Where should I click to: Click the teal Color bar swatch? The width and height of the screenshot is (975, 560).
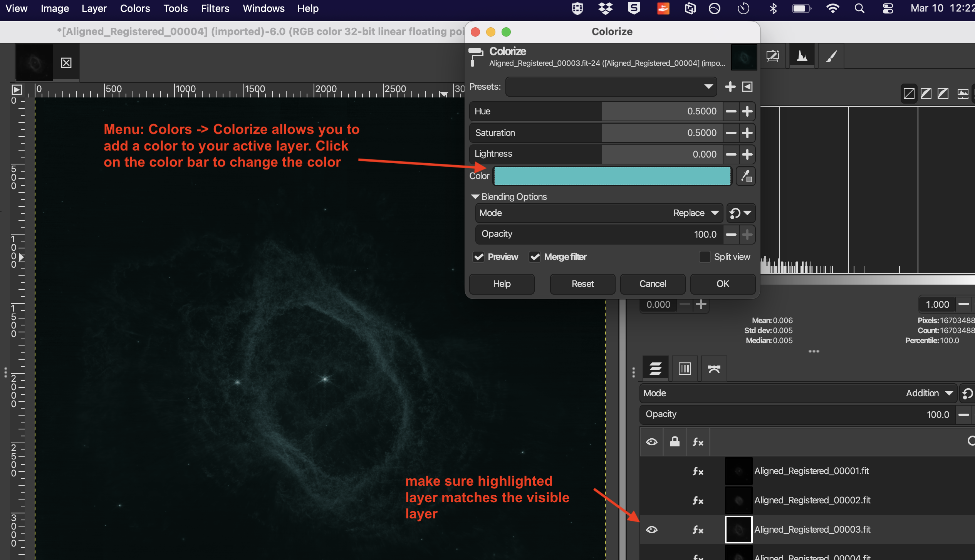(612, 176)
